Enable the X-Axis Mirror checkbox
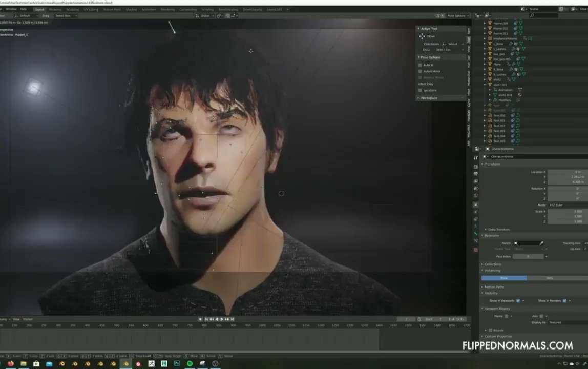 coord(420,71)
